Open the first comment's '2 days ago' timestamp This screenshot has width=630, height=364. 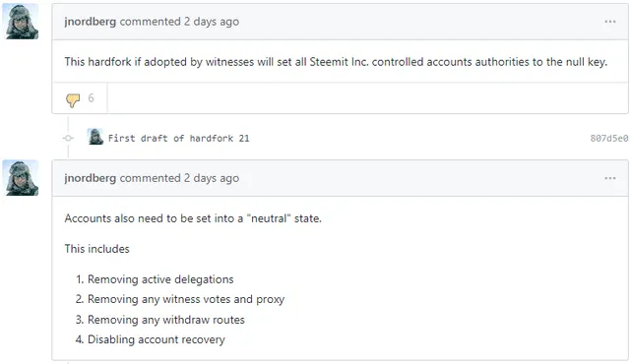[212, 22]
